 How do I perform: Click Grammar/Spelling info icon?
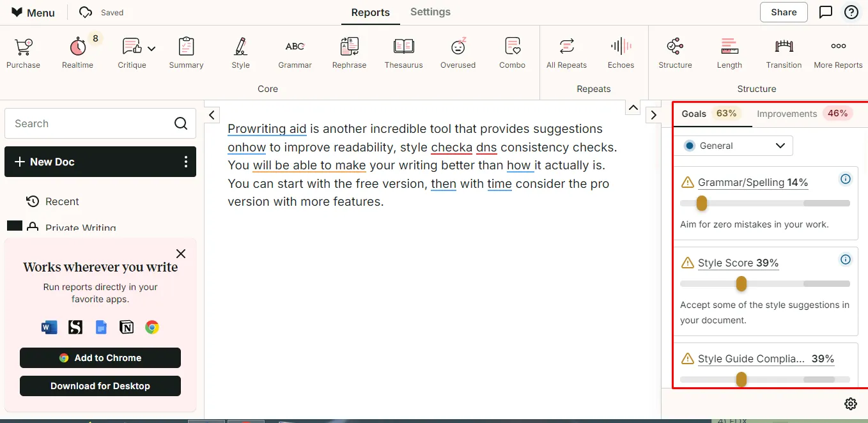pos(846,179)
